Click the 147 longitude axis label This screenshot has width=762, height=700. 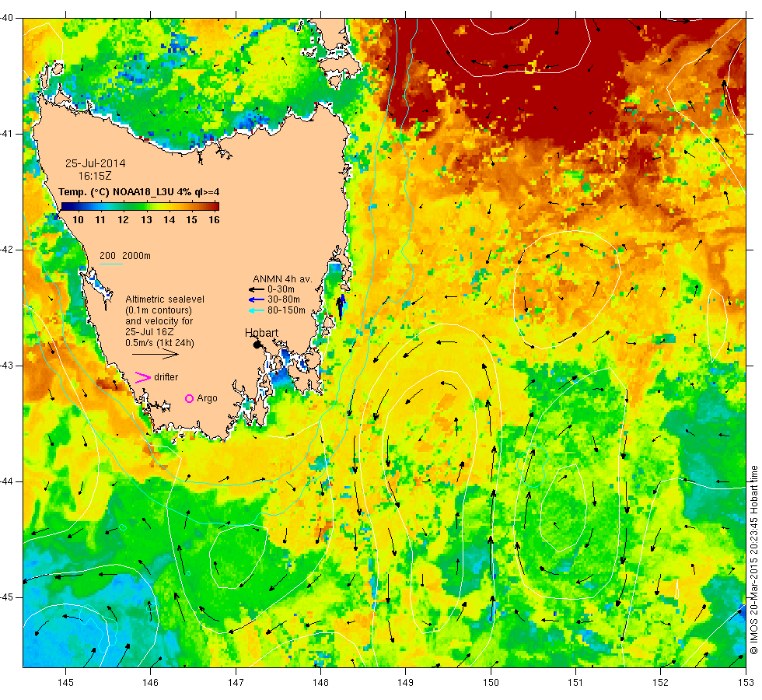236,683
